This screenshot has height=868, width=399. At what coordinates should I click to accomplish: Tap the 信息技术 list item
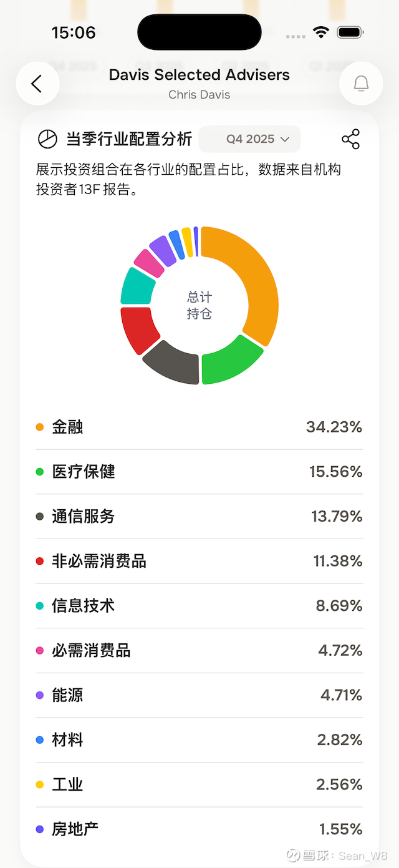tap(199, 606)
